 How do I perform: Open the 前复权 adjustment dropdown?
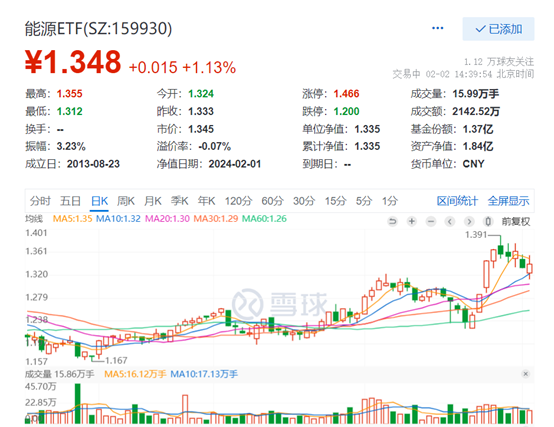pyautogui.click(x=516, y=221)
